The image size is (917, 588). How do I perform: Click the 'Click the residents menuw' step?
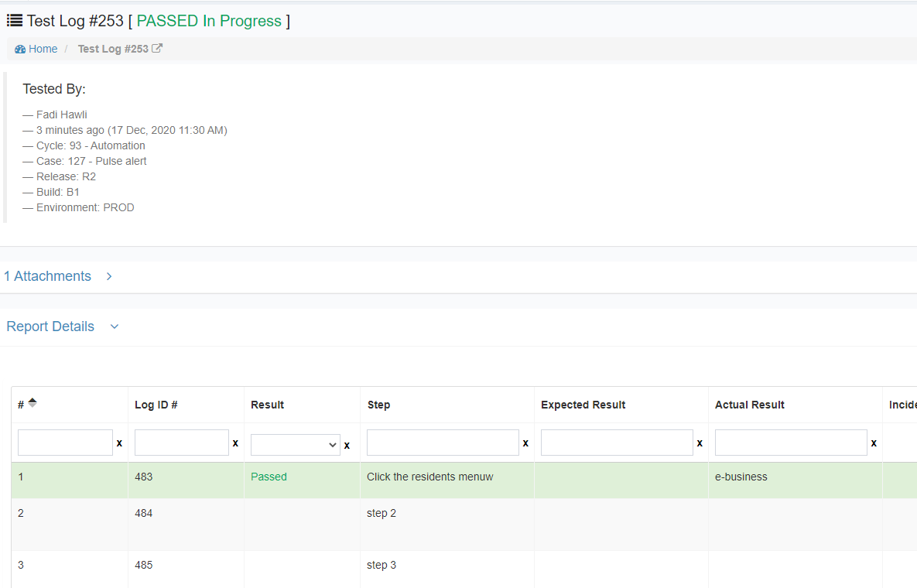point(429,477)
